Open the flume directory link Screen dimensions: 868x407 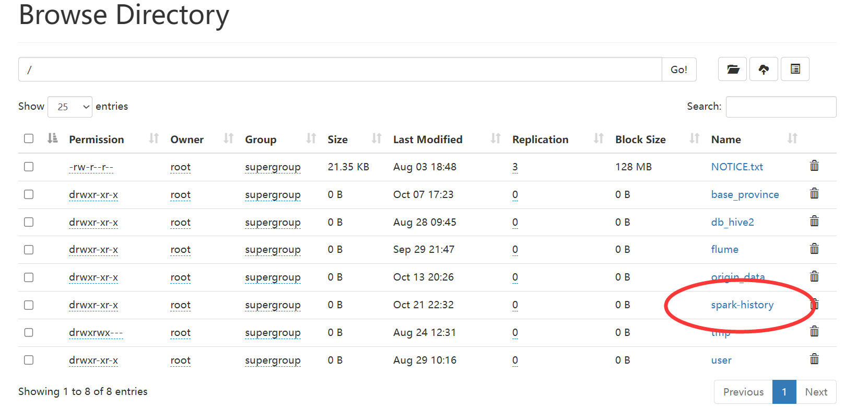(724, 249)
